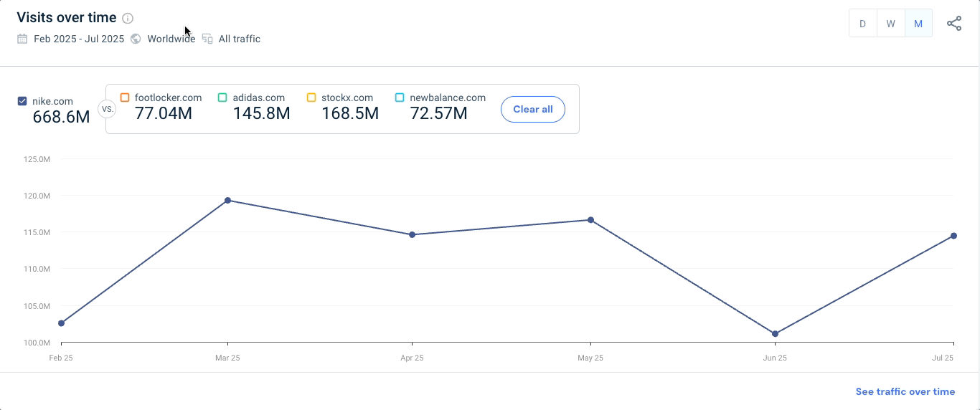Image resolution: width=980 pixels, height=410 pixels.
Task: Click the 100.0M y-axis label
Action: pyautogui.click(x=37, y=343)
